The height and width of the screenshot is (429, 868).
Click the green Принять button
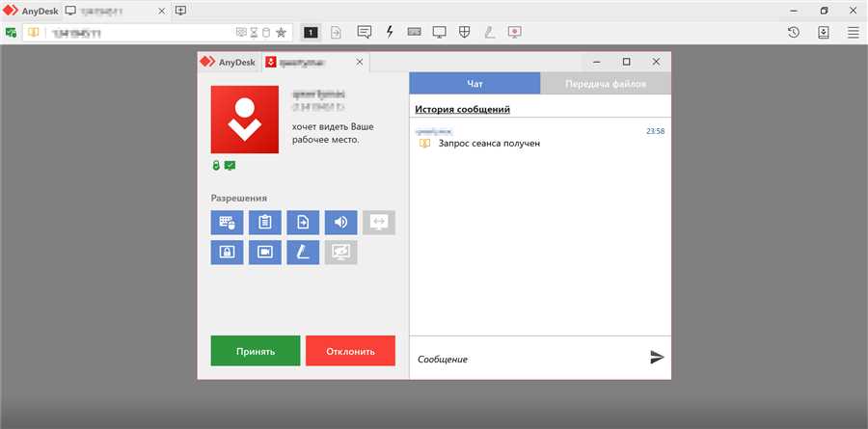[256, 351]
